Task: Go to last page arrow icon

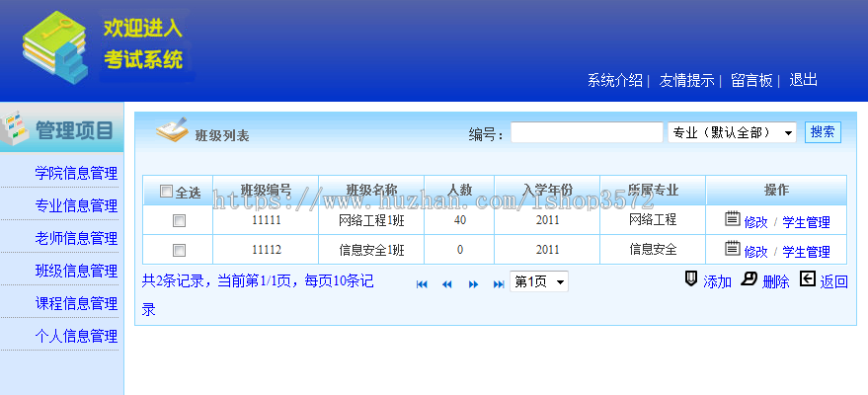Action: click(x=499, y=284)
